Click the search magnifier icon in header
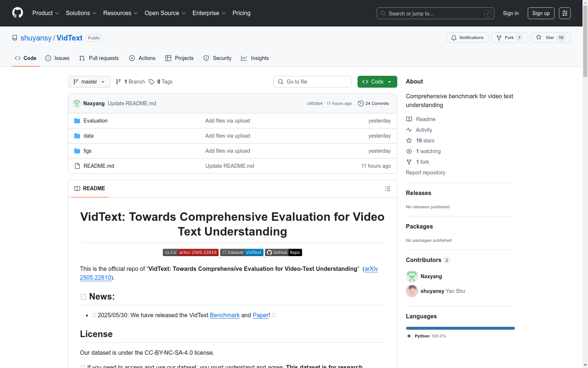Screen dimensions: 588x368 coord(383,13)
